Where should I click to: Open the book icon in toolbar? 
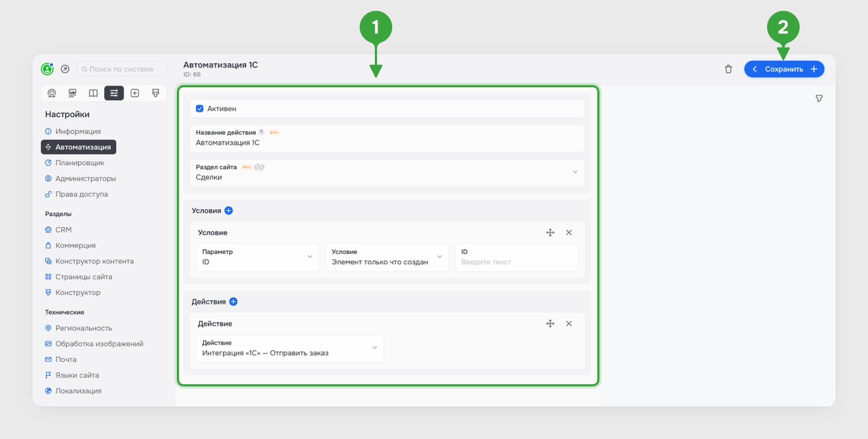[93, 93]
